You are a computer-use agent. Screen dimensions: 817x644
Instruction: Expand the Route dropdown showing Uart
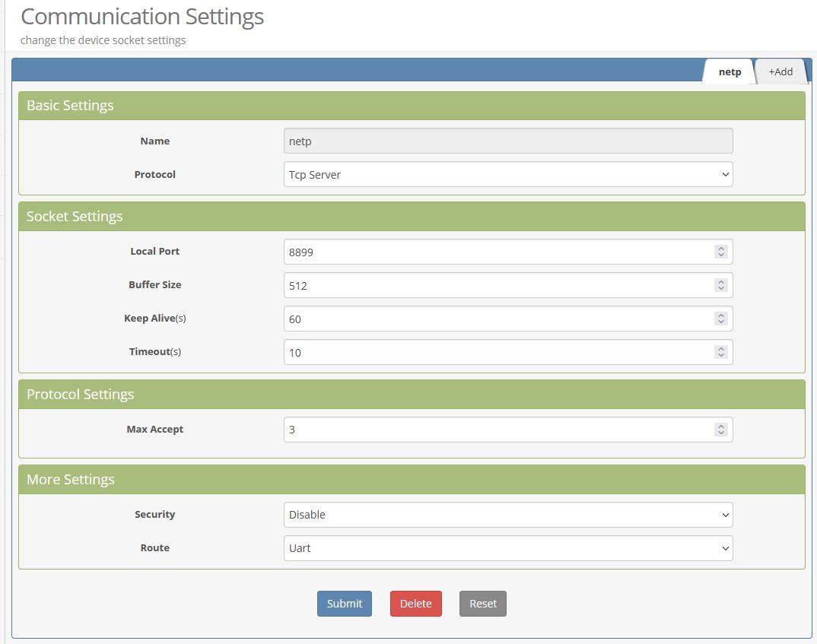[x=507, y=548]
